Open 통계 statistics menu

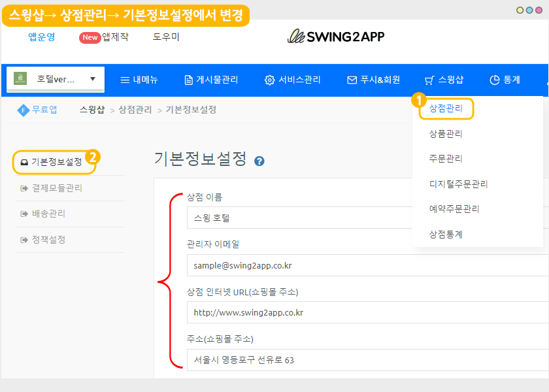(505, 80)
